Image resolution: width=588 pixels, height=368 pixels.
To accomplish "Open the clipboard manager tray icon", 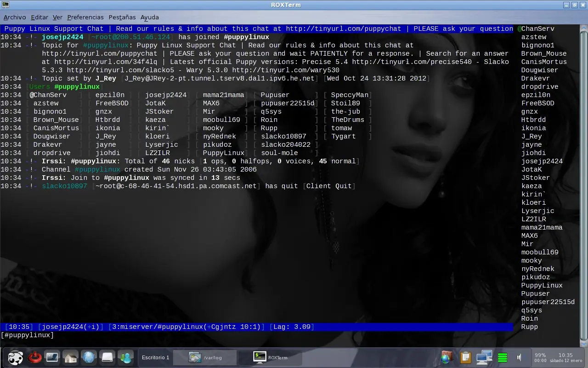I will (466, 357).
